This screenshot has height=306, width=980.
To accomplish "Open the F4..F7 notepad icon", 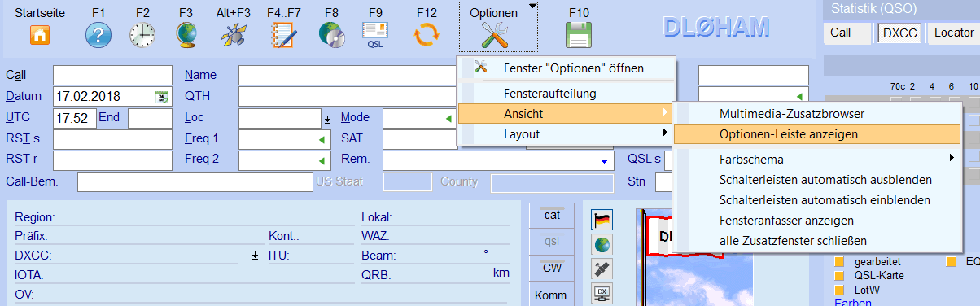I will pyautogui.click(x=284, y=35).
